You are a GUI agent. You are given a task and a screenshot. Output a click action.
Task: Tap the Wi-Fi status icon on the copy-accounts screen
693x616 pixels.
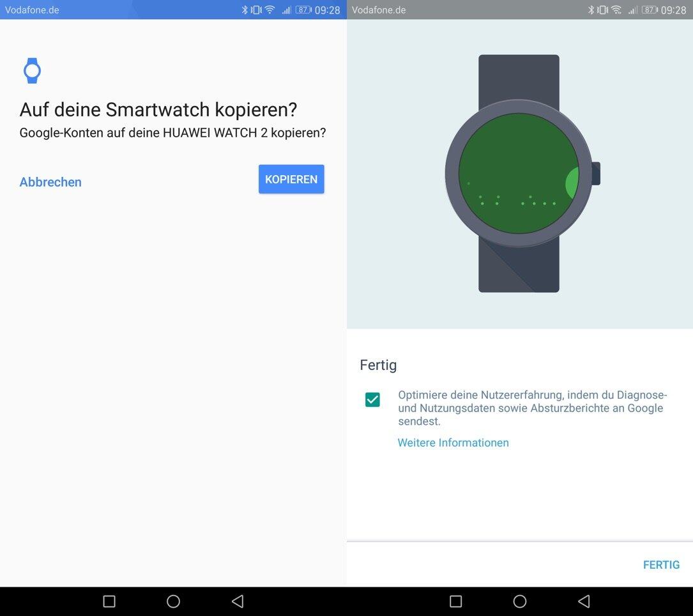tap(270, 10)
